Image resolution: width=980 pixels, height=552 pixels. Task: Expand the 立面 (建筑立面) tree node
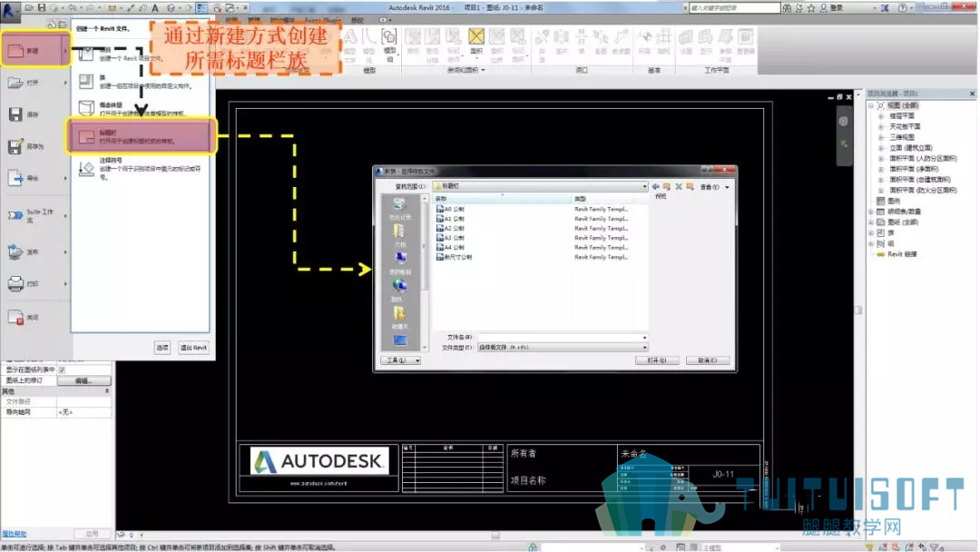pos(881,148)
